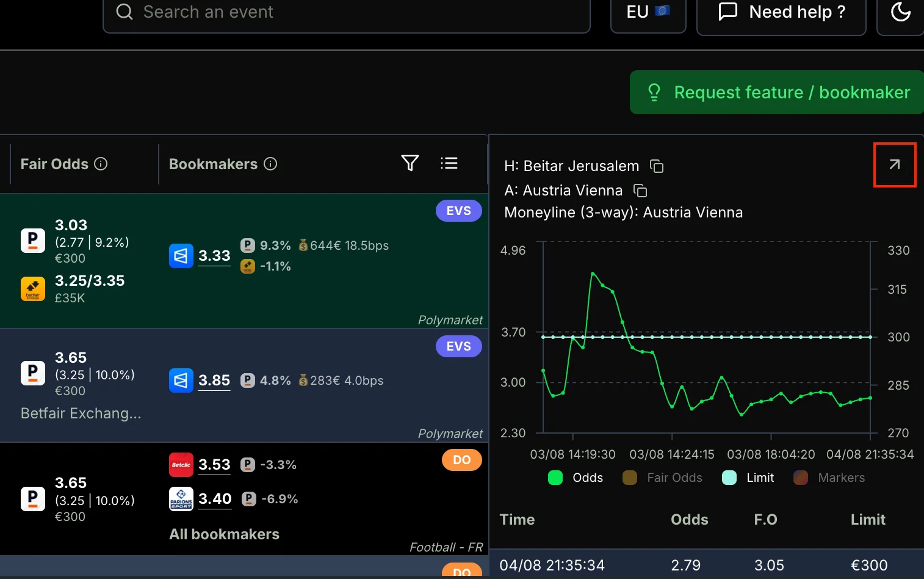Copy Austria Vienna team name
Screen dimensions: 924x579
pyautogui.click(x=640, y=191)
